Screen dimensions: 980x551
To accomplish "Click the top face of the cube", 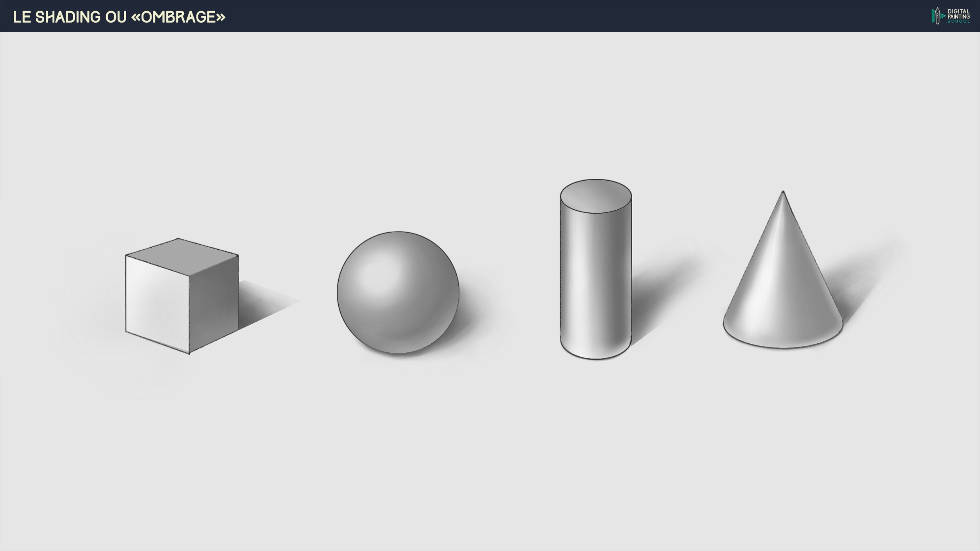I will tap(182, 257).
